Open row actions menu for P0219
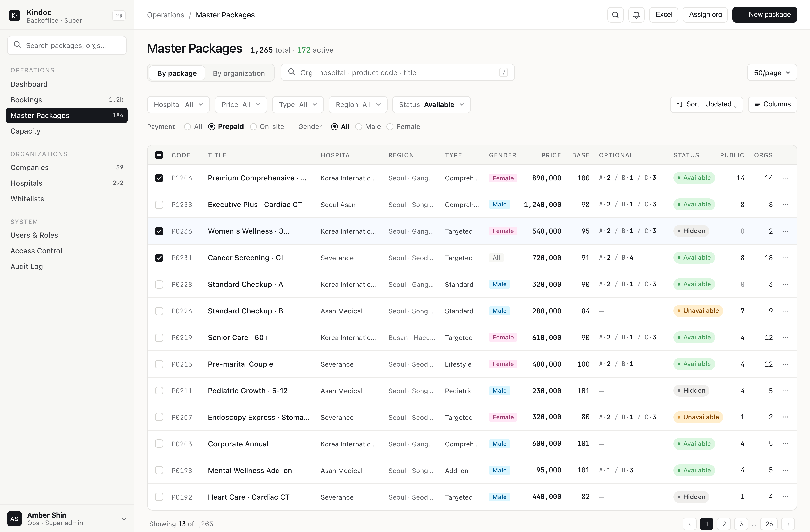This screenshot has width=810, height=532. tap(786, 338)
